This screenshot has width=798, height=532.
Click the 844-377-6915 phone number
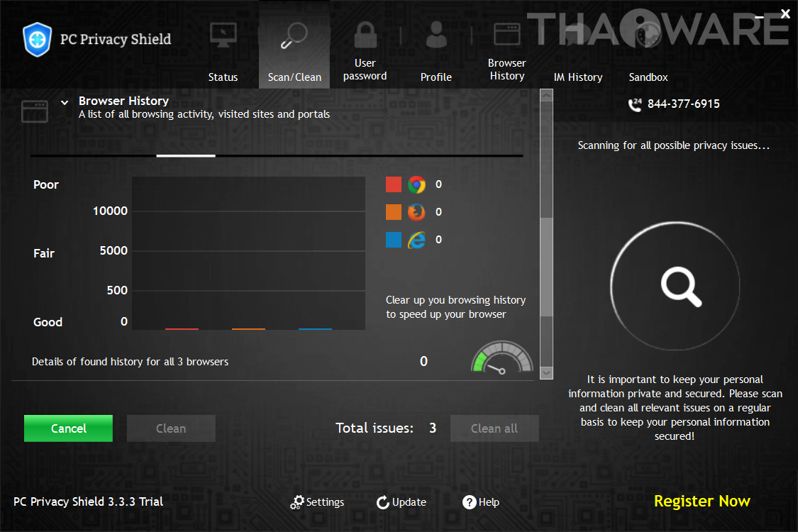coord(684,104)
